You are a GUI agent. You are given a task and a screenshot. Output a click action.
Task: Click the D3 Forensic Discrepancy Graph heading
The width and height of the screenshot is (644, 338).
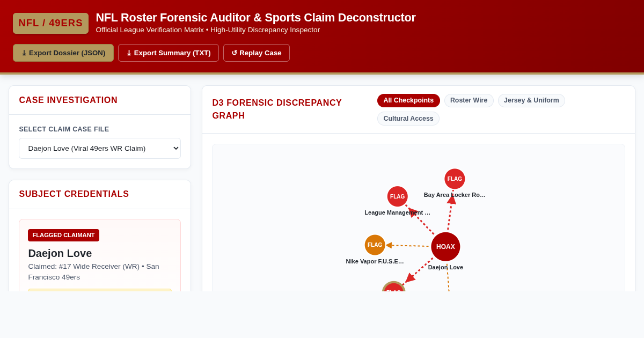[x=277, y=109]
